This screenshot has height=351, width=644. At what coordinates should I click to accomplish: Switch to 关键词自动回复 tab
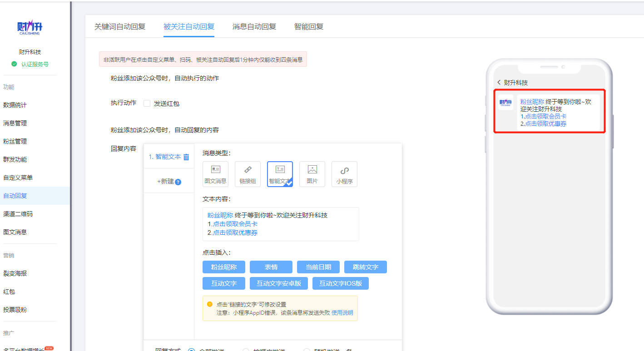(x=120, y=26)
